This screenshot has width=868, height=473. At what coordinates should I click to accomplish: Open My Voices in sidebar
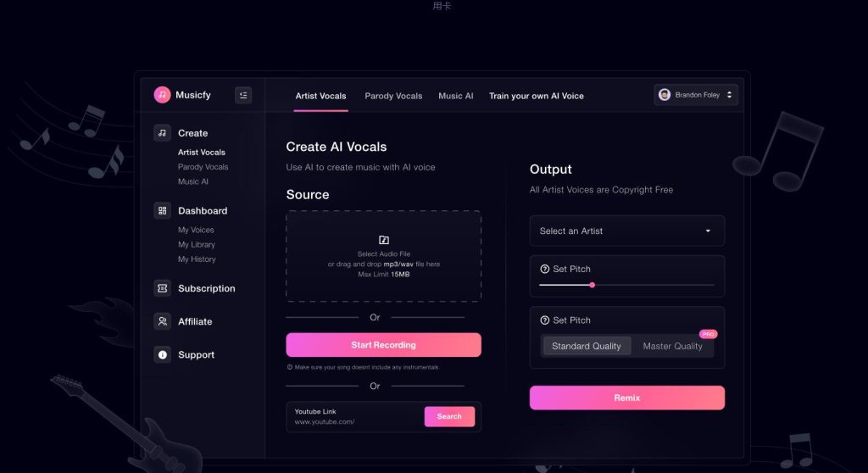click(x=196, y=230)
